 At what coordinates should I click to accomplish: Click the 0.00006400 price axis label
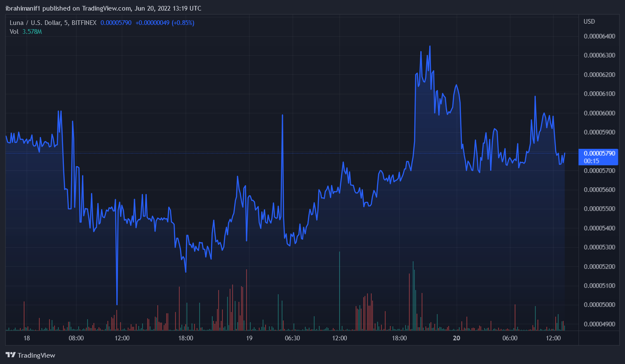[x=599, y=36]
